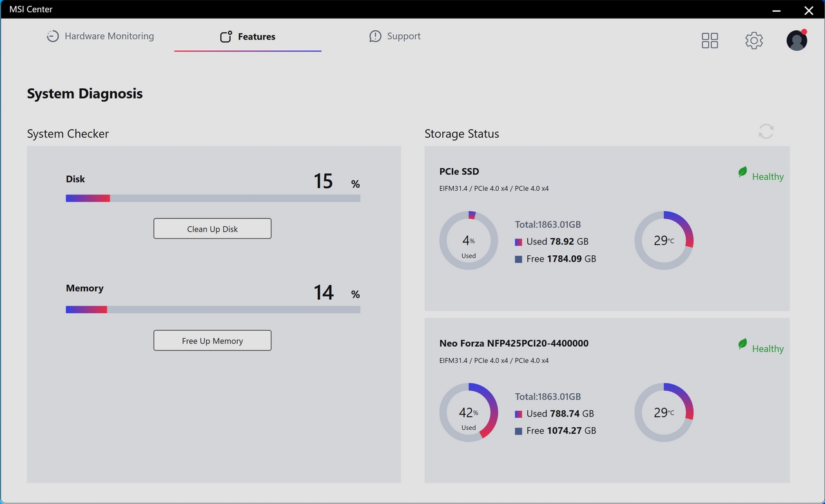Screen dimensions: 825x504
Task: Select the System Checker label
Action: [x=68, y=133]
